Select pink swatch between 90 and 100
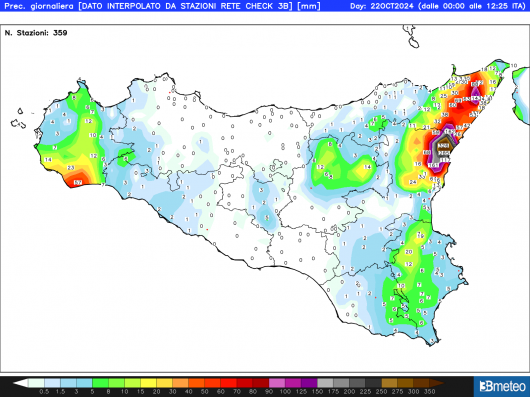530x397 pixels. pos(277,383)
